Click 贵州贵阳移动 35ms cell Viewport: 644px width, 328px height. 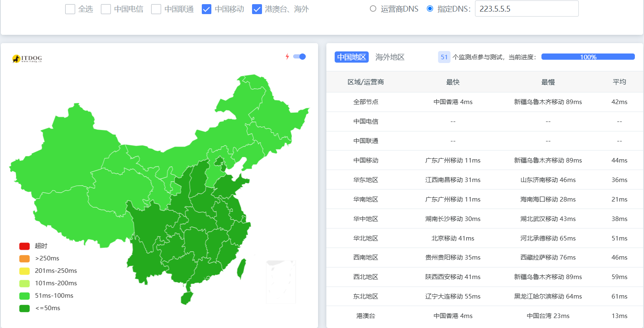tap(453, 258)
